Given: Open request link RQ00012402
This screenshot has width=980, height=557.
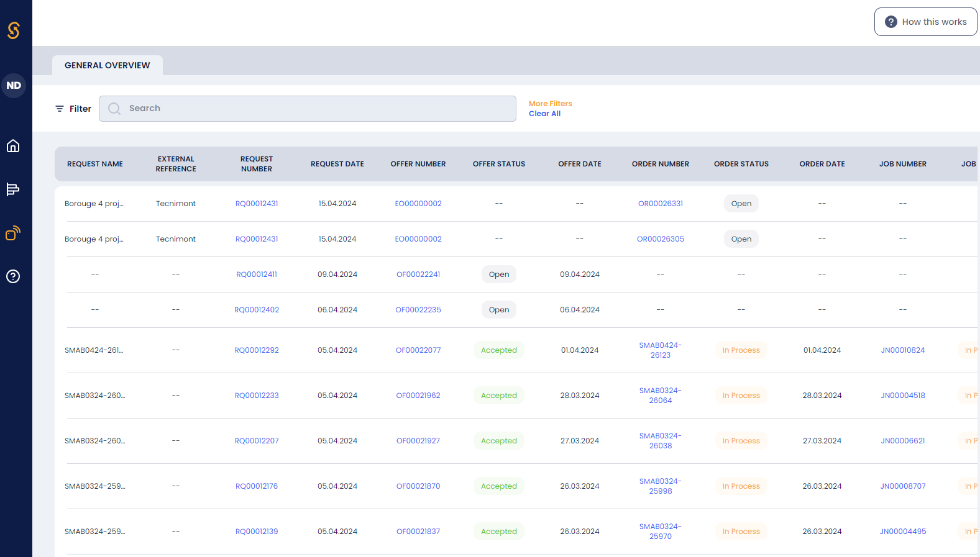Looking at the screenshot, I should [x=257, y=310].
